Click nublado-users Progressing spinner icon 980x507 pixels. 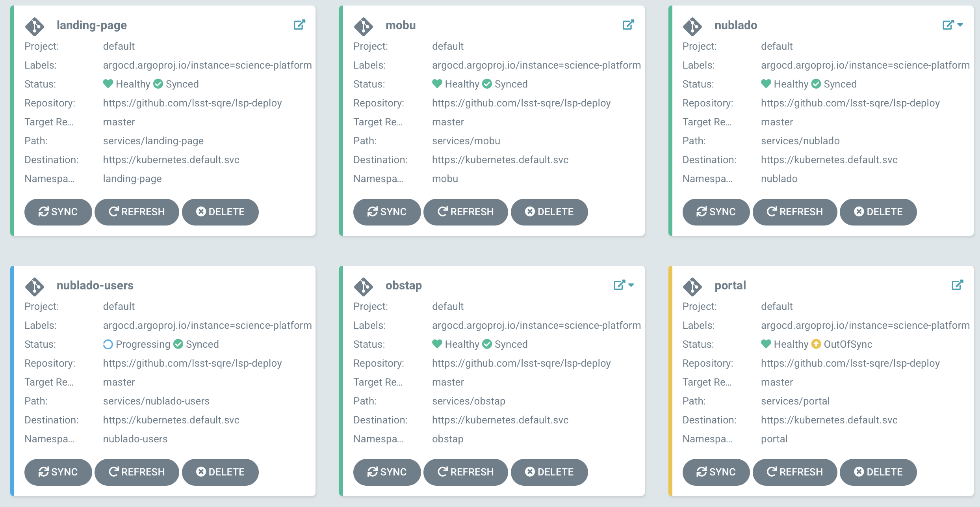108,344
